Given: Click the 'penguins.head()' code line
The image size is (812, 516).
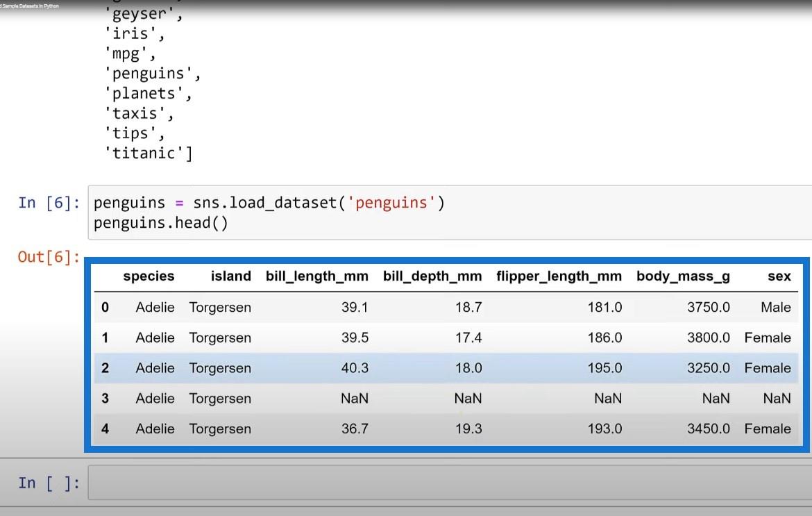Looking at the screenshot, I should tap(160, 223).
